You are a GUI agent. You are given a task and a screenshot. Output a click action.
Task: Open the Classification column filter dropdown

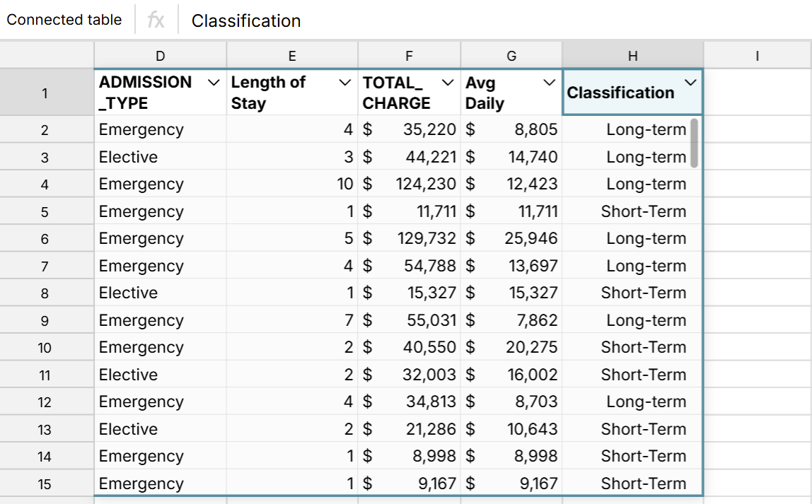[691, 82]
